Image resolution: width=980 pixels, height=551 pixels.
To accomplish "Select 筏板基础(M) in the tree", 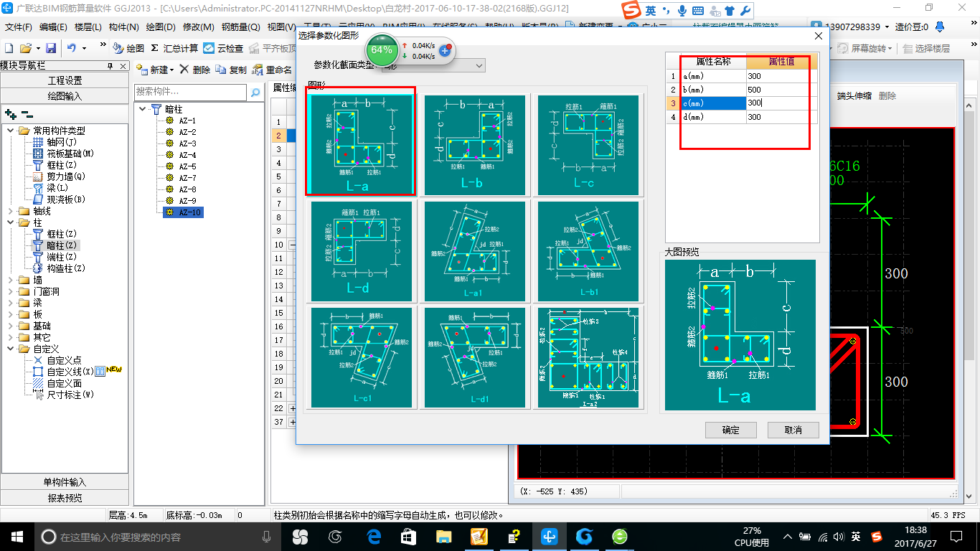I will [x=70, y=154].
